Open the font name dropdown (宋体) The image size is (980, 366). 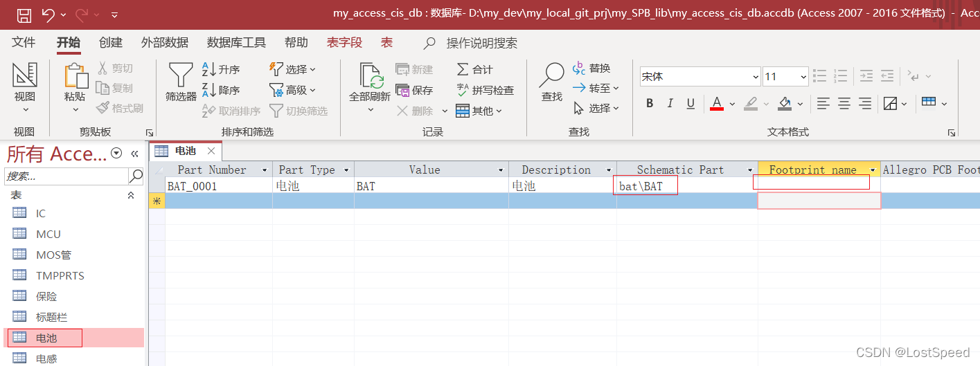point(755,77)
